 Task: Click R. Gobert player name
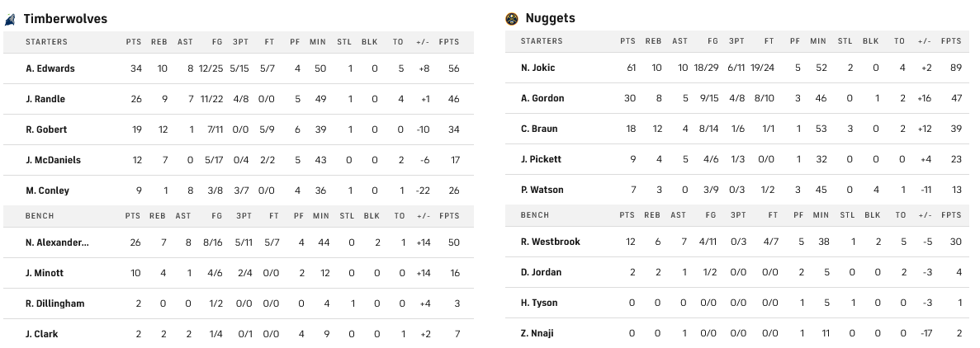[46, 129]
